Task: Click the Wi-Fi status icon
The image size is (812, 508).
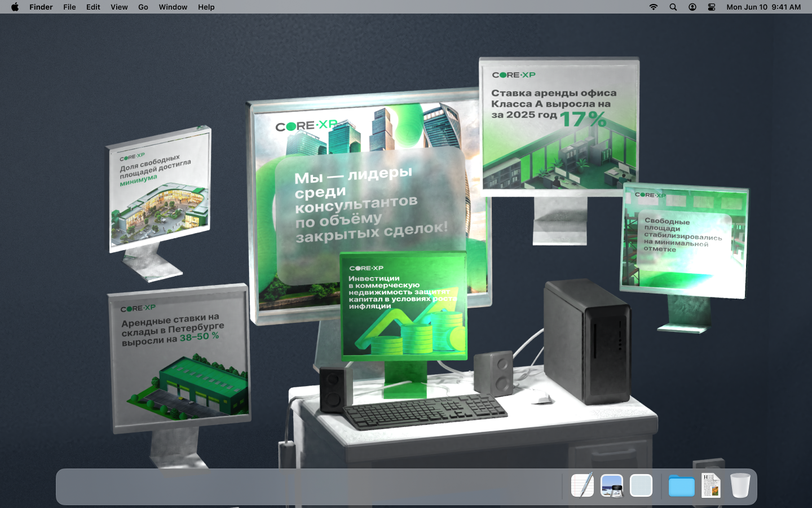Action: pyautogui.click(x=654, y=7)
